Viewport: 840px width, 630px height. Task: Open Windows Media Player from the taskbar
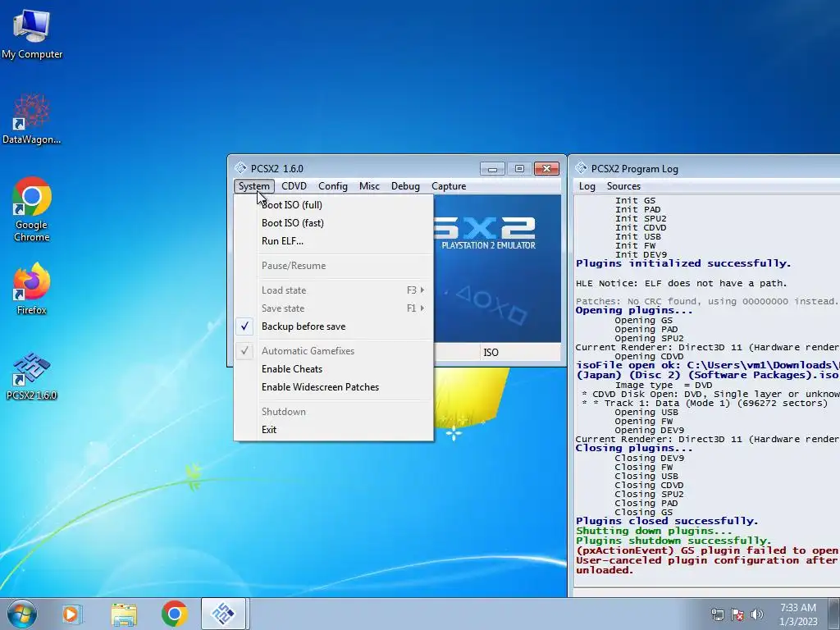(x=72, y=614)
